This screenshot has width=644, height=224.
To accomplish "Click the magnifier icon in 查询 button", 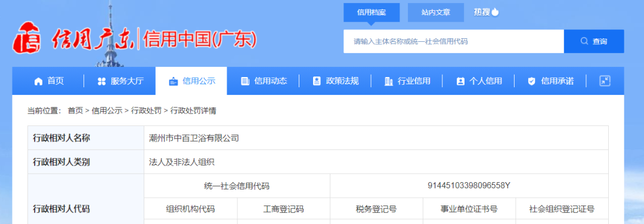I will 584,41.
